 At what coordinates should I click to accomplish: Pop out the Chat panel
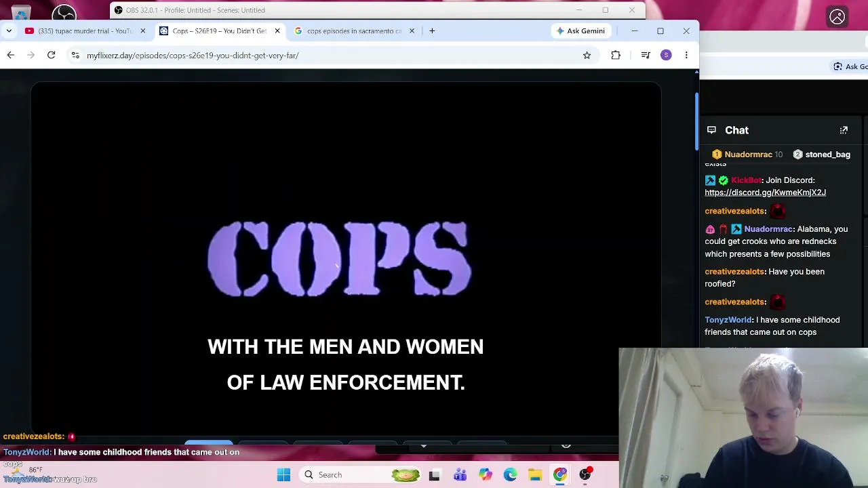(844, 130)
